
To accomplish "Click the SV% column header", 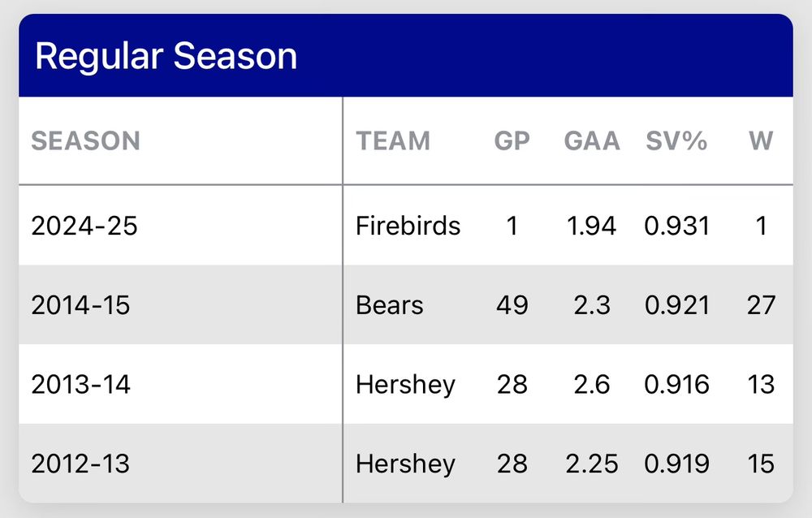I will [676, 141].
